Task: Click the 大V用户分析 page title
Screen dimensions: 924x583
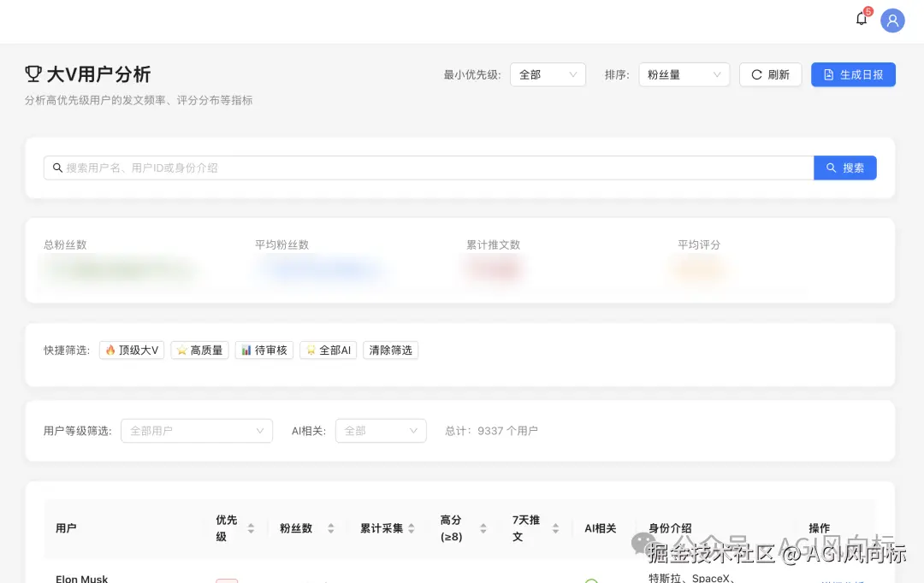Action: [x=98, y=74]
